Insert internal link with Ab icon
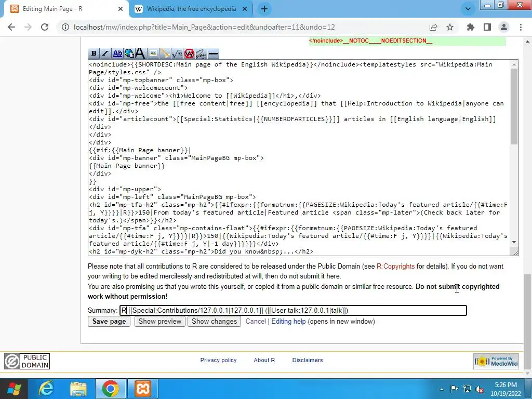This screenshot has height=399, width=532. click(117, 54)
